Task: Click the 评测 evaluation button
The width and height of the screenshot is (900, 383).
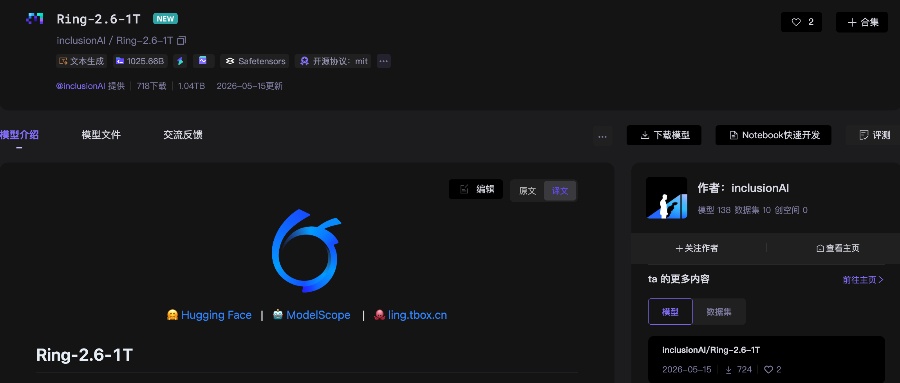Action: coord(874,135)
